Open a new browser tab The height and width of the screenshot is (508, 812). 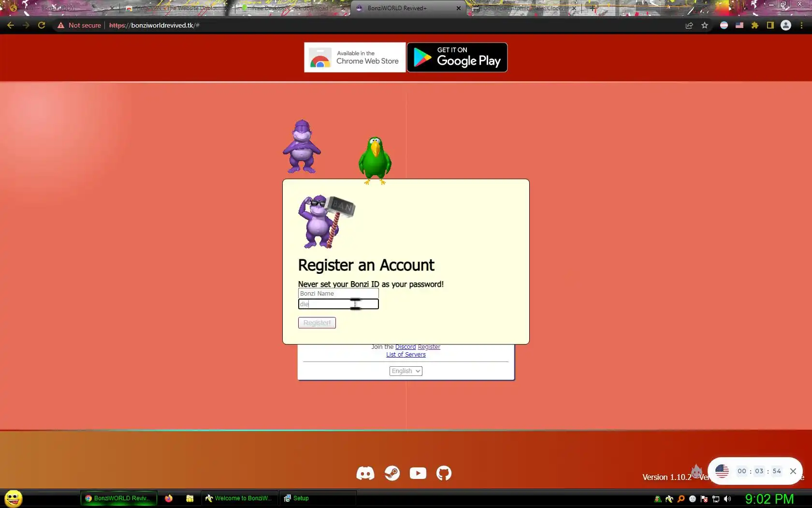click(593, 8)
